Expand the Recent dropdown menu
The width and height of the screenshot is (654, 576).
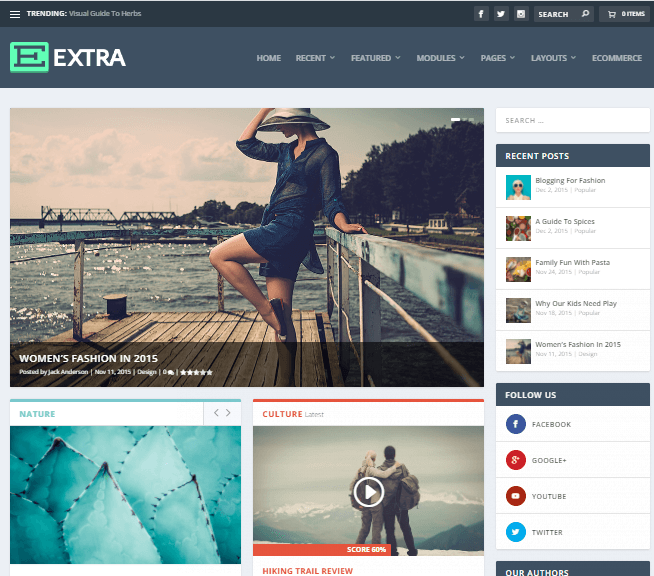coord(315,58)
